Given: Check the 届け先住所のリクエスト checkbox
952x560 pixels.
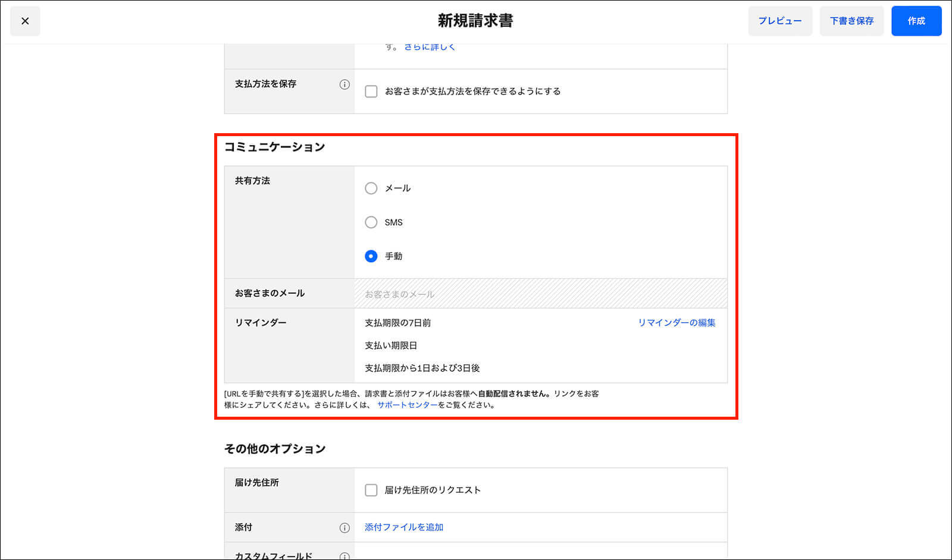Looking at the screenshot, I should coord(371,490).
